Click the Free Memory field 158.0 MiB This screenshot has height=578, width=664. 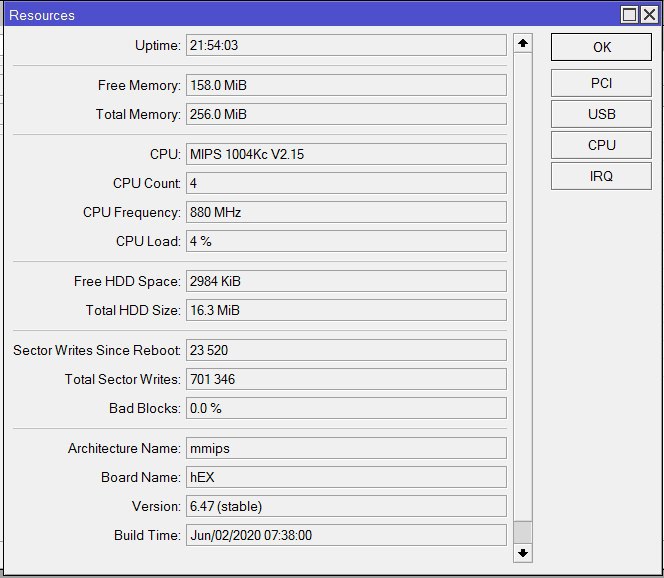[346, 85]
